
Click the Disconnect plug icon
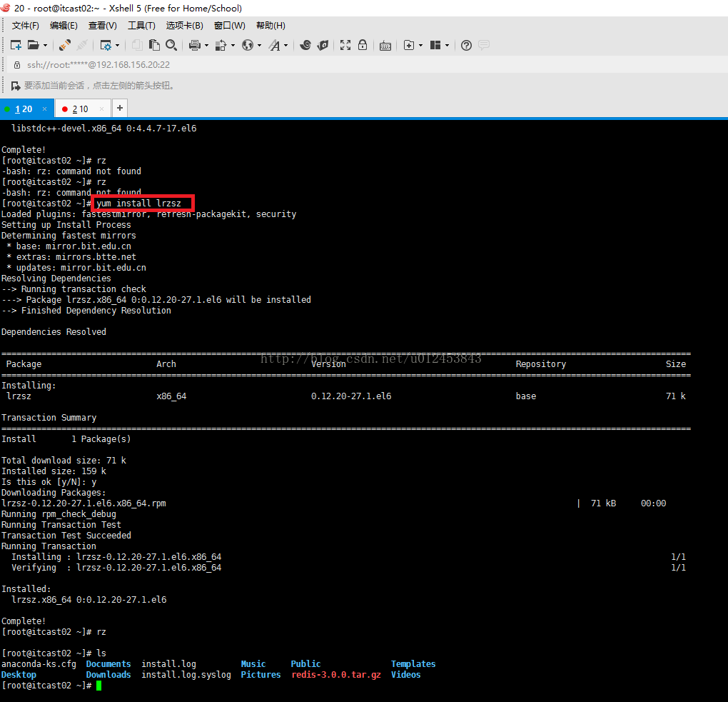[64, 45]
